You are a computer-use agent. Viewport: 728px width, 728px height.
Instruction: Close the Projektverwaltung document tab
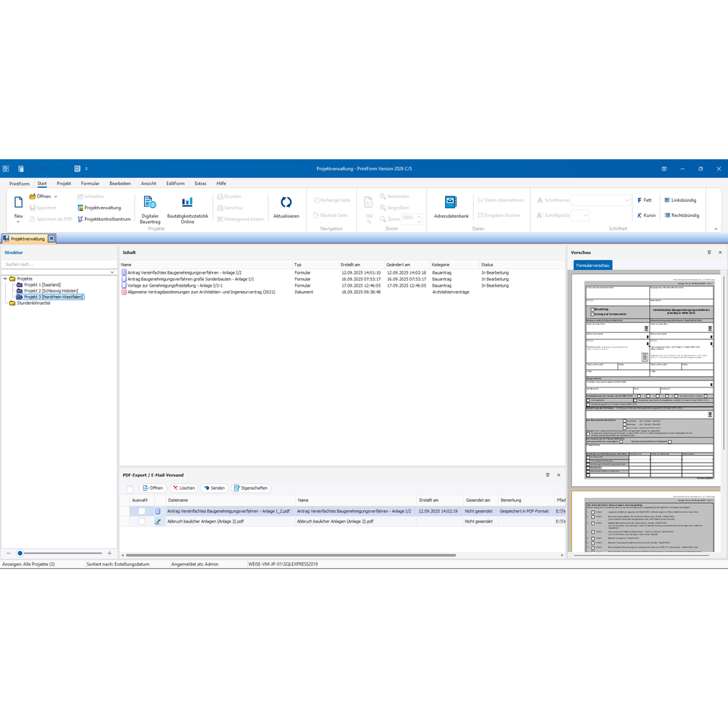pos(52,238)
